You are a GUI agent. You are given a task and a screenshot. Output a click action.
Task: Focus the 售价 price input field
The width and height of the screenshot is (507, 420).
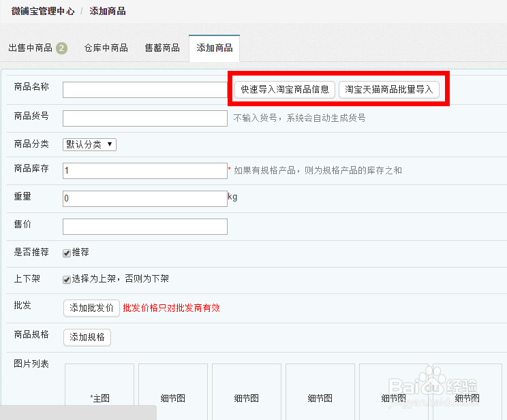click(x=145, y=227)
